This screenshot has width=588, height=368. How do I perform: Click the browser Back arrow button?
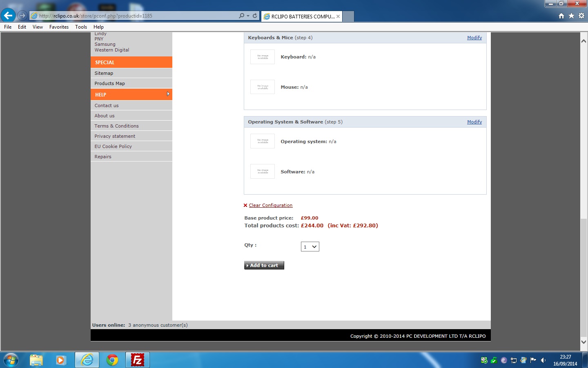(x=8, y=16)
